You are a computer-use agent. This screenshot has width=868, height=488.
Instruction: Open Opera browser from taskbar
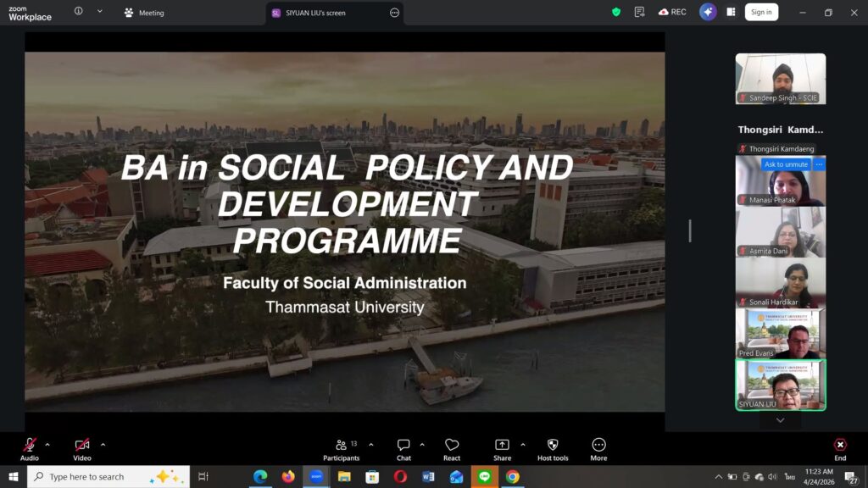(x=400, y=476)
